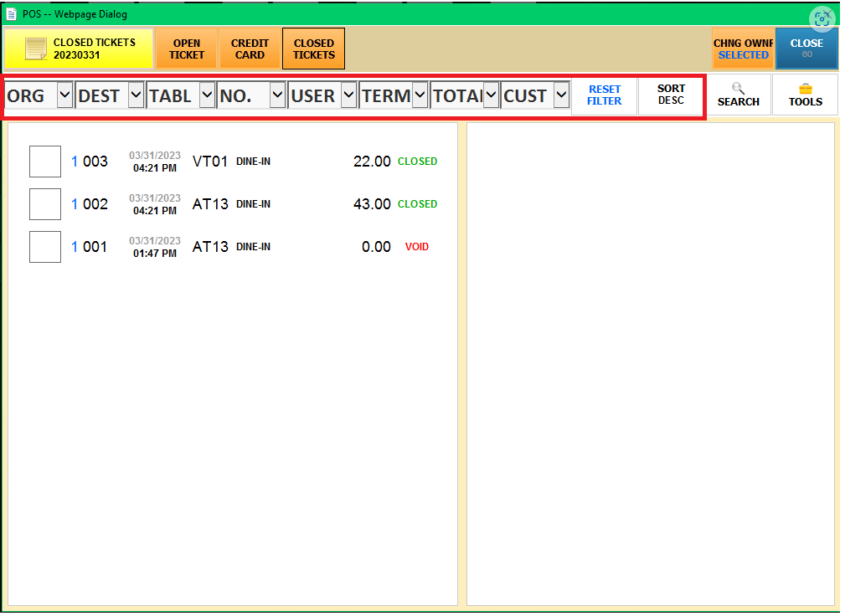Switch to the Open Ticket tab
Viewport: 845px width, 616px height.
tap(187, 49)
